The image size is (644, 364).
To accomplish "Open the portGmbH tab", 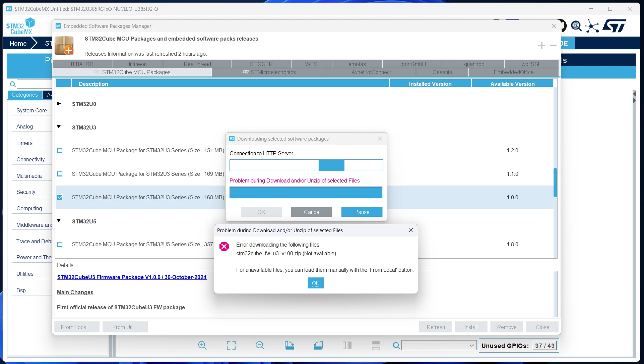I will (414, 64).
